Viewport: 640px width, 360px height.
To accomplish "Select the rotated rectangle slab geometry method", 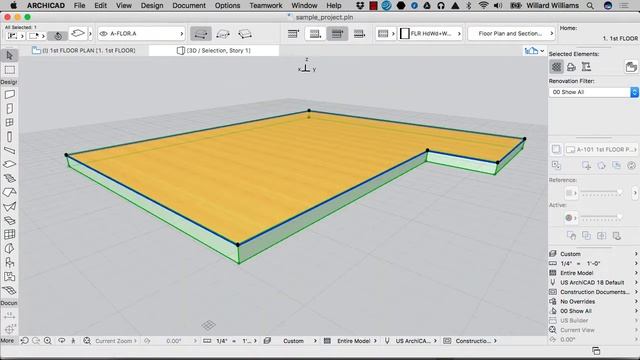I will point(245,34).
